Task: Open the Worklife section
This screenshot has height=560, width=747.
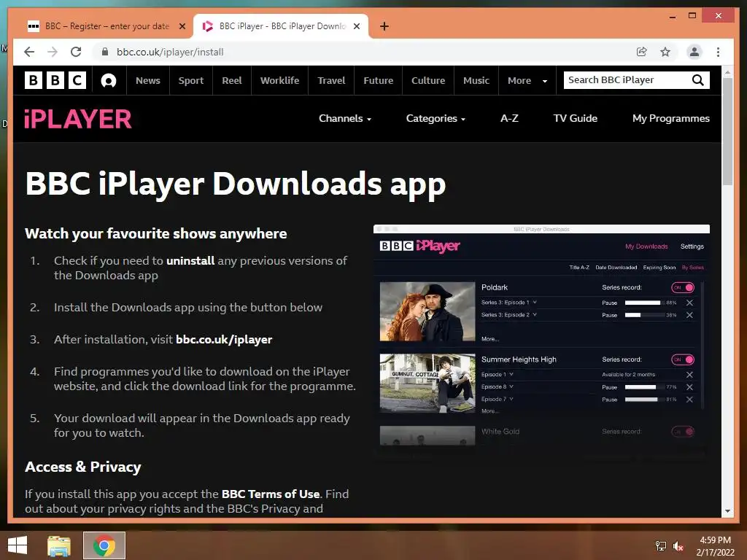Action: [279, 80]
